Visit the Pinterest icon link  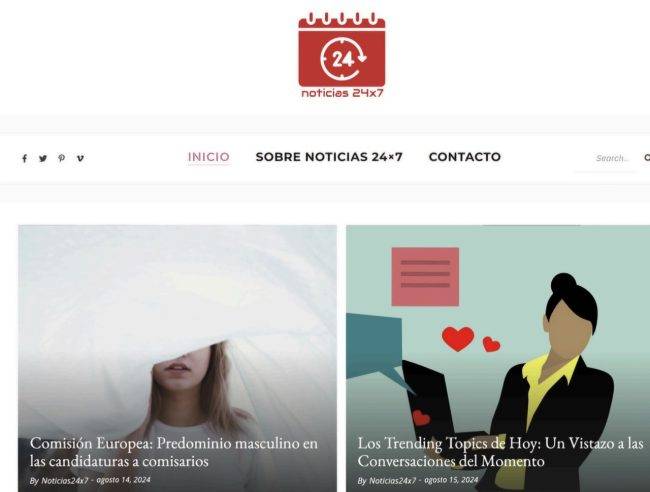pos(61,158)
